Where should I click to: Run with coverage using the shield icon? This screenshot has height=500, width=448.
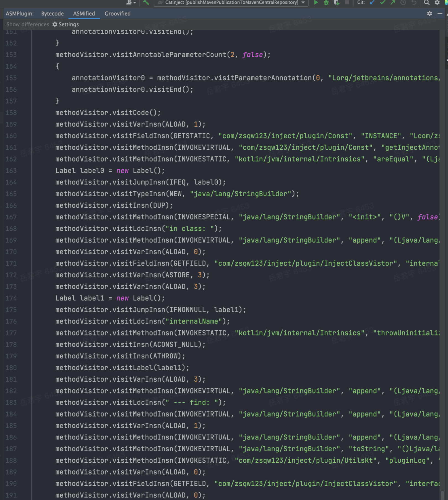pos(337,2)
